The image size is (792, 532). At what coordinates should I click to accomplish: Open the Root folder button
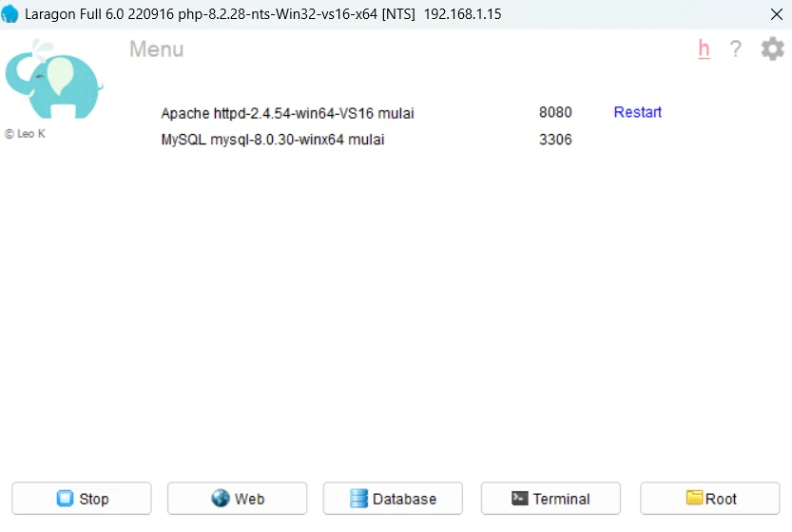coord(709,498)
